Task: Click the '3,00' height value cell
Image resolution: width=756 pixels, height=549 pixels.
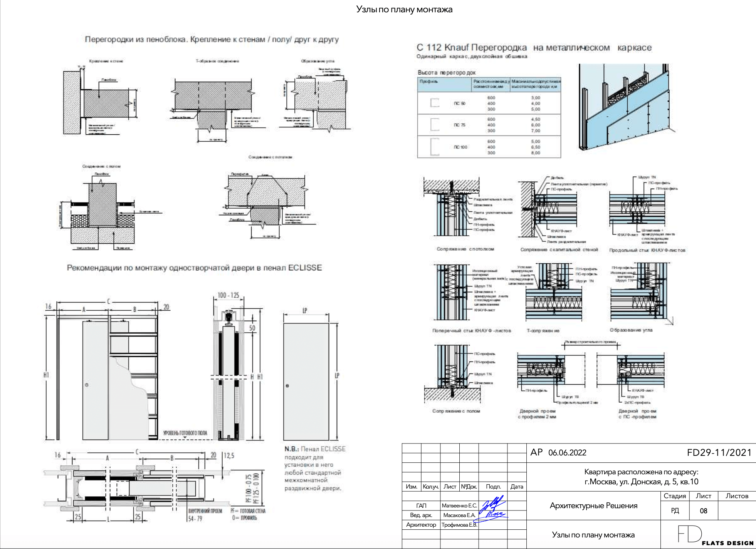Action: (x=536, y=98)
